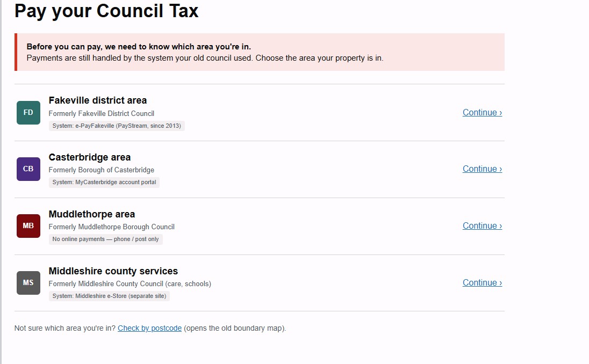The width and height of the screenshot is (589, 364).
Task: Click 'Formerly Fakeville District Council' text
Action: pyautogui.click(x=102, y=113)
